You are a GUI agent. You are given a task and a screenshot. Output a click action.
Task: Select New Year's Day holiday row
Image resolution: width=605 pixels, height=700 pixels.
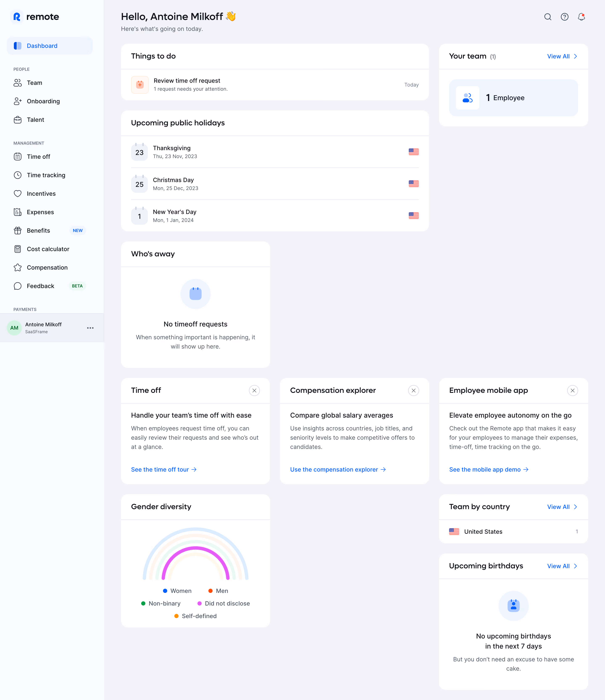click(x=275, y=216)
